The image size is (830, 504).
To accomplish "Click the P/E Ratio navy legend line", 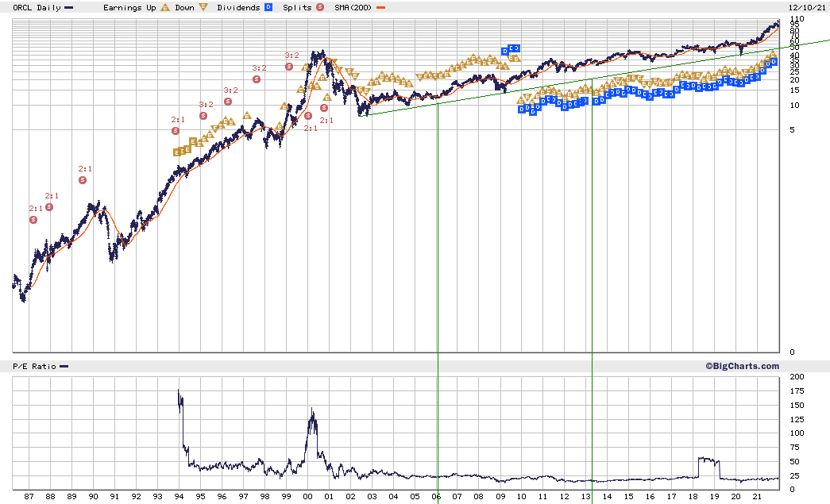I will click(x=64, y=367).
